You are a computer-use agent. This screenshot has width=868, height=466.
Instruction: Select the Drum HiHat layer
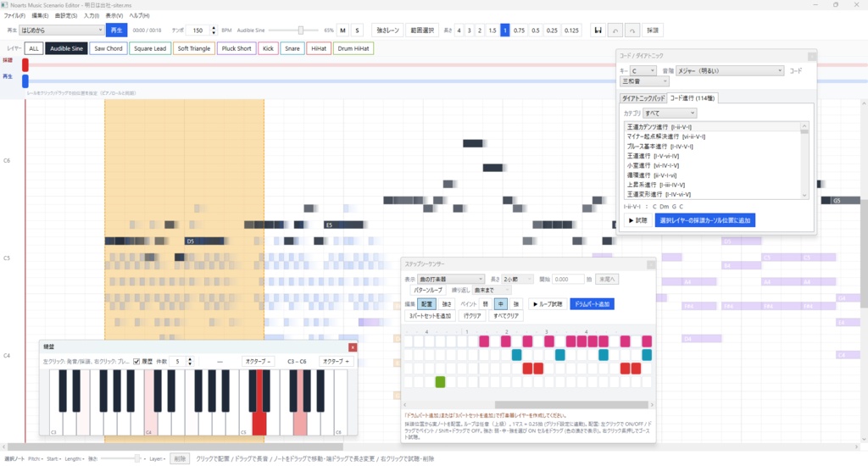(353, 48)
